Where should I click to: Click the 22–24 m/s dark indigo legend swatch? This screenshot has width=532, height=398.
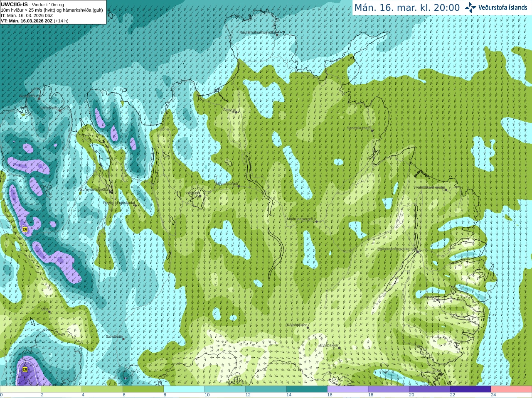click(470, 389)
